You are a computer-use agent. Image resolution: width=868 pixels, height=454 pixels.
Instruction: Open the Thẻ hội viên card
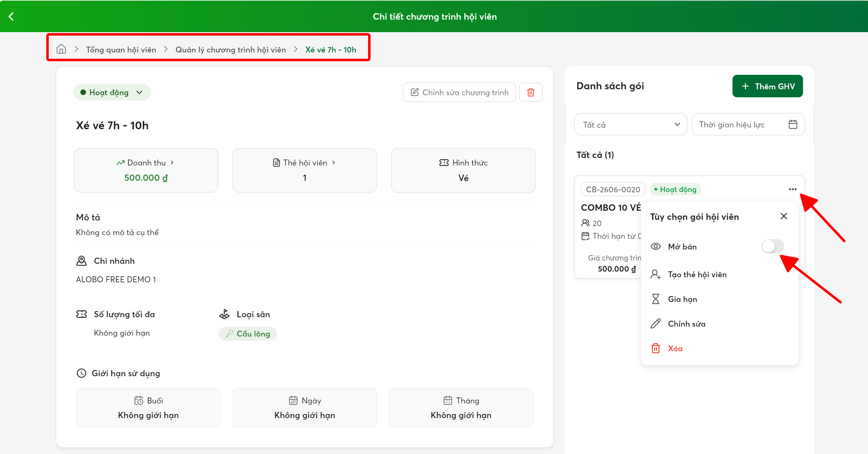(305, 170)
